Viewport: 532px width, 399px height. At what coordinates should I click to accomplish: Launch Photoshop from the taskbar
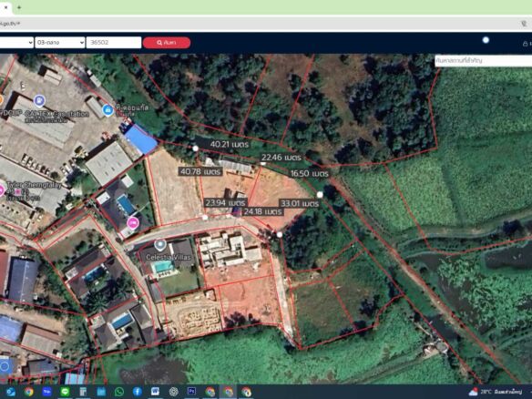pos(191,392)
